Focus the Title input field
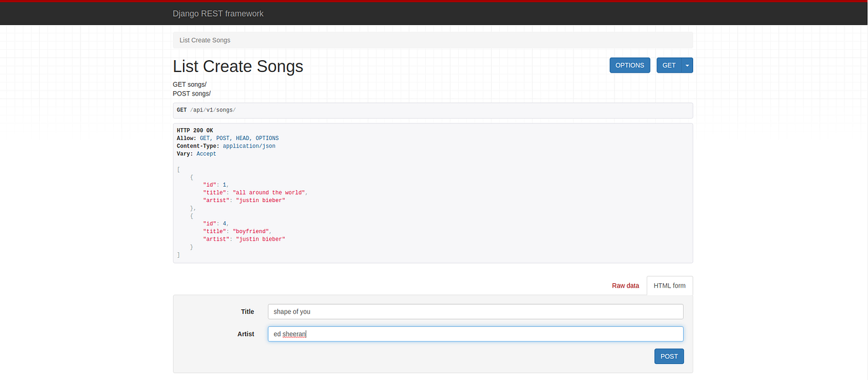The width and height of the screenshot is (868, 380). tap(476, 312)
